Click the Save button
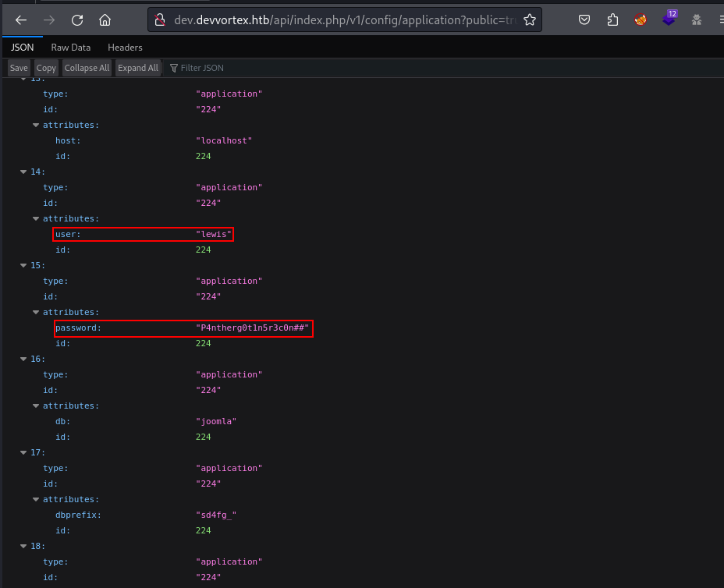 click(x=19, y=68)
